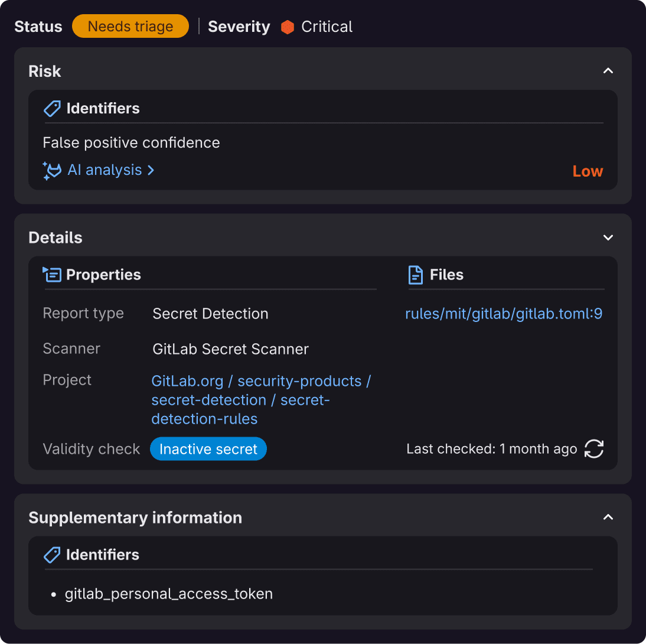Viewport: 646px width, 644px height.
Task: Click the Critical severity label
Action: 327,27
